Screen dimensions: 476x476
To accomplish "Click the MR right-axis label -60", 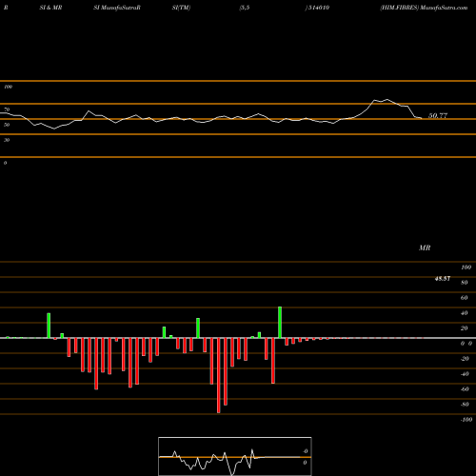I will 465,389.
